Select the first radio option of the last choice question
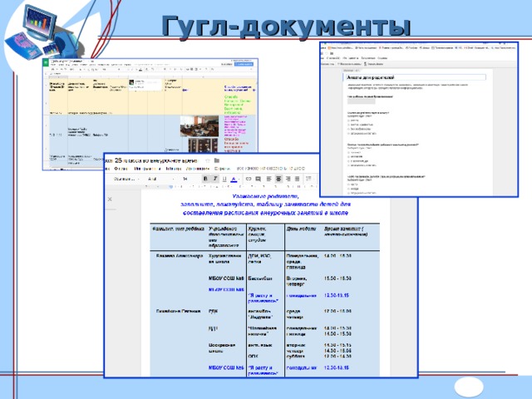The height and width of the screenshot is (399, 532). click(x=349, y=185)
